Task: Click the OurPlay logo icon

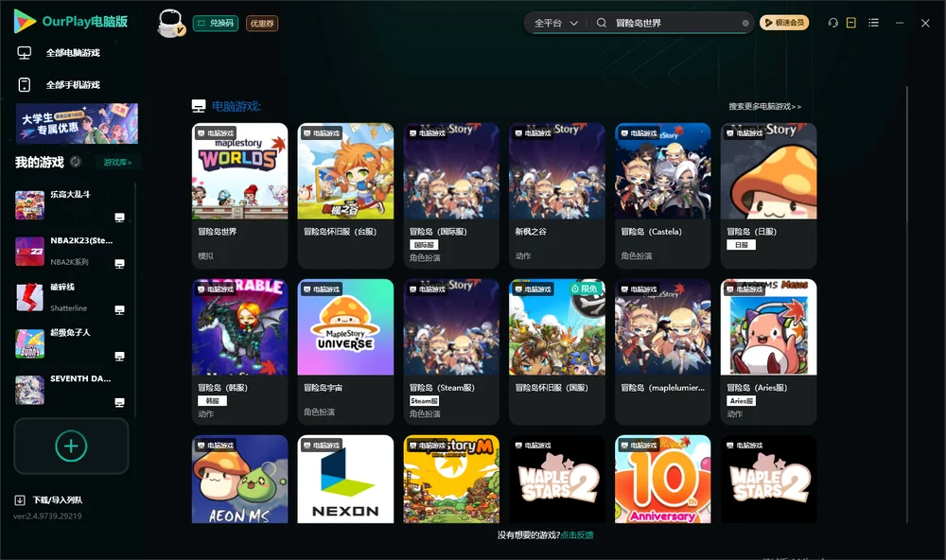Action: coord(25,21)
